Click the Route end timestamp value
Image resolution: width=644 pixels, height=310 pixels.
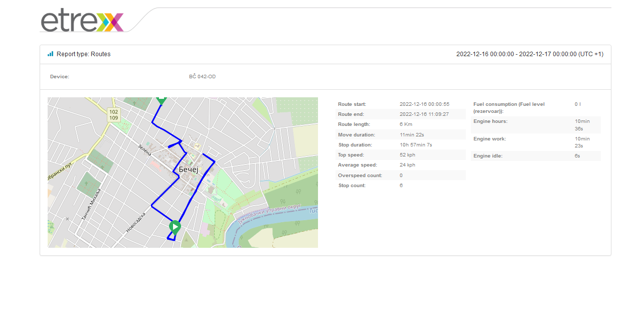424,114
